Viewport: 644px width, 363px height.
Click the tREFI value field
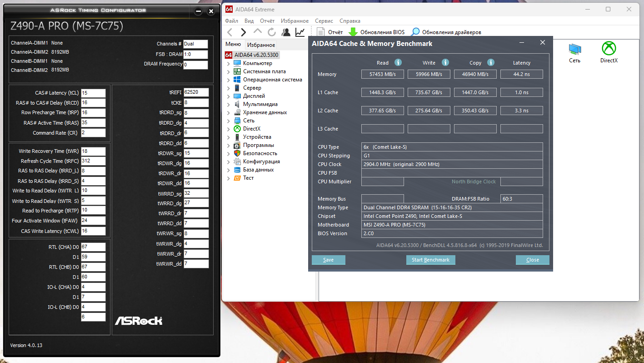196,92
